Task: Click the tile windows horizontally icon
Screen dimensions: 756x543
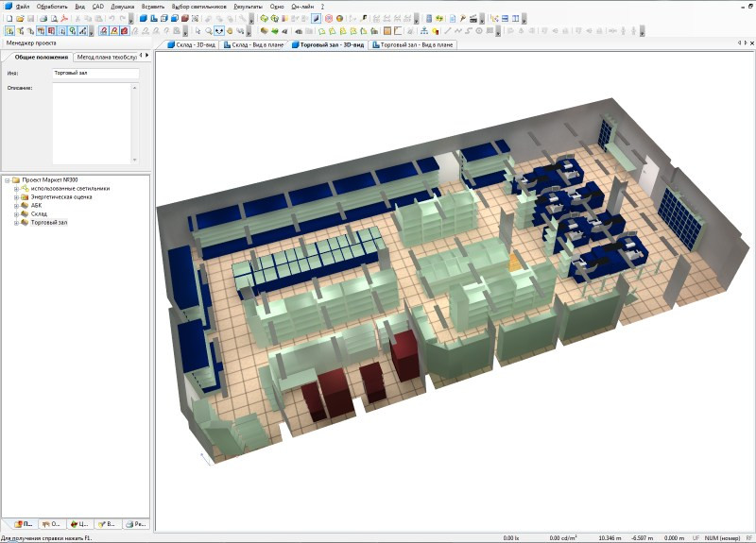Action: pos(505,18)
